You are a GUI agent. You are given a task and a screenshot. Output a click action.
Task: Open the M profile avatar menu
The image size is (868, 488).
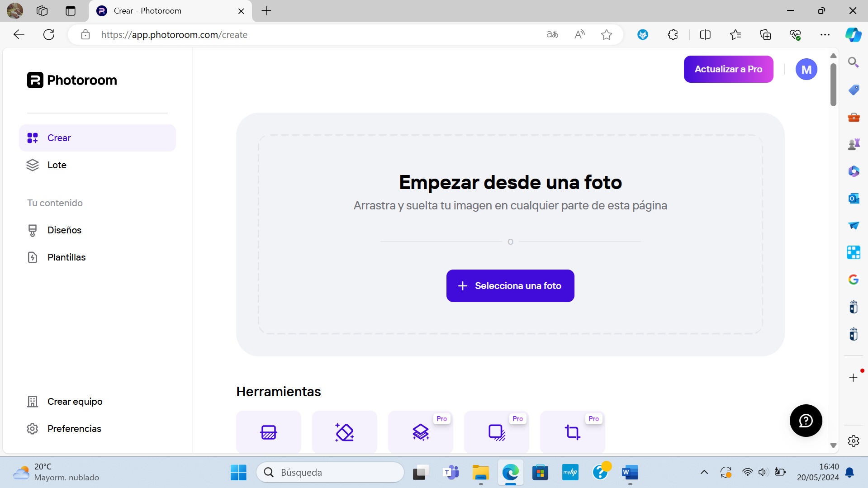(806, 69)
